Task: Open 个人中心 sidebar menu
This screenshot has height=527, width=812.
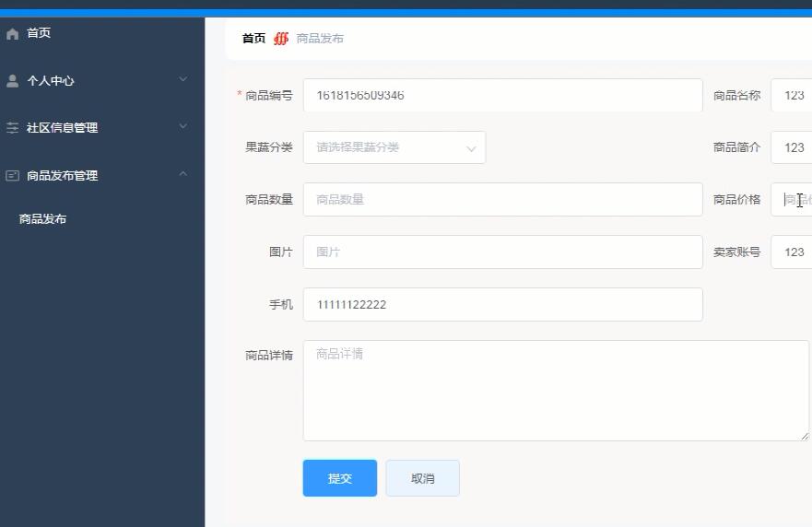Action: tap(51, 81)
